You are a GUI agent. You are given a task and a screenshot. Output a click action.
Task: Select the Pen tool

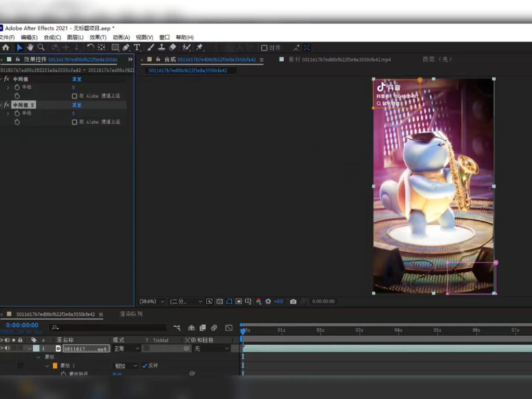tap(126, 47)
